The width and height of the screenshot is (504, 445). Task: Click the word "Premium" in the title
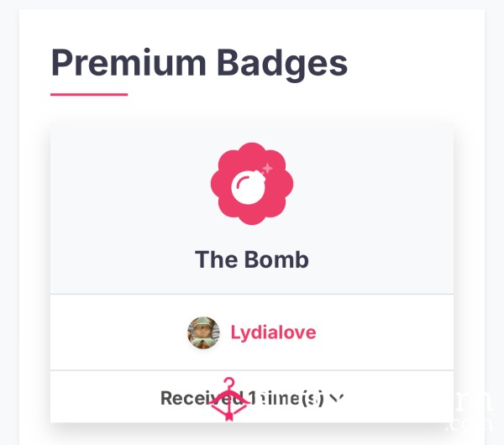129,62
